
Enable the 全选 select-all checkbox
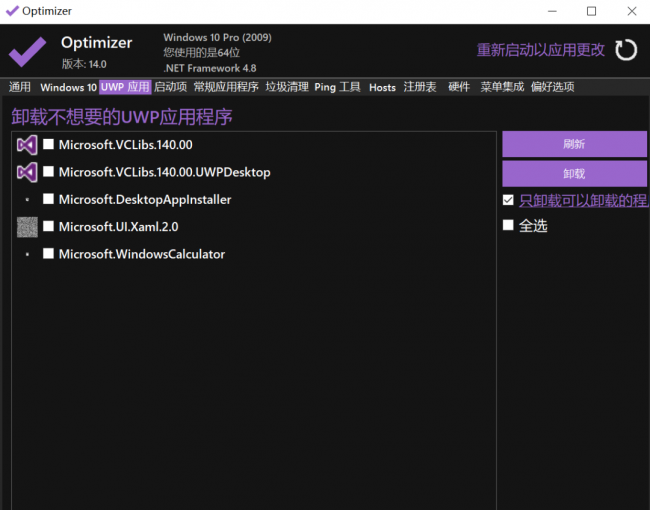[508, 225]
